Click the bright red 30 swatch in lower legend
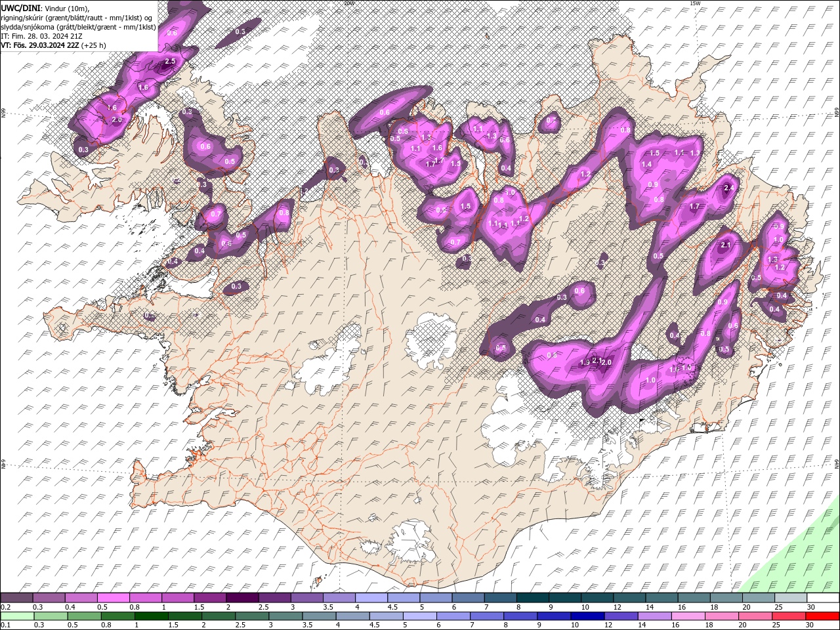 [822, 616]
